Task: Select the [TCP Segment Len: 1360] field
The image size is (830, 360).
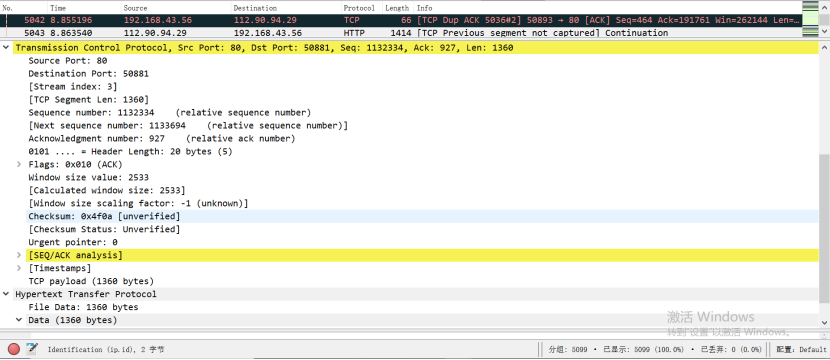Action: [88, 100]
